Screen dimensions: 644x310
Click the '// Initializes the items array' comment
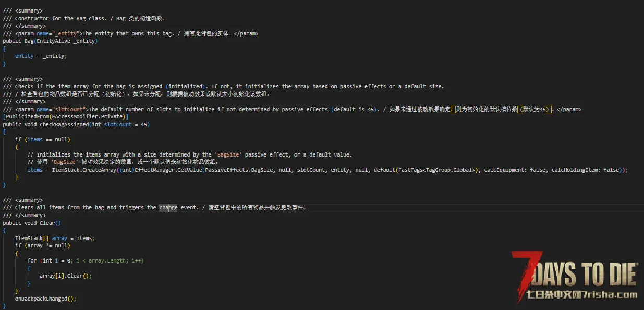tap(190, 154)
